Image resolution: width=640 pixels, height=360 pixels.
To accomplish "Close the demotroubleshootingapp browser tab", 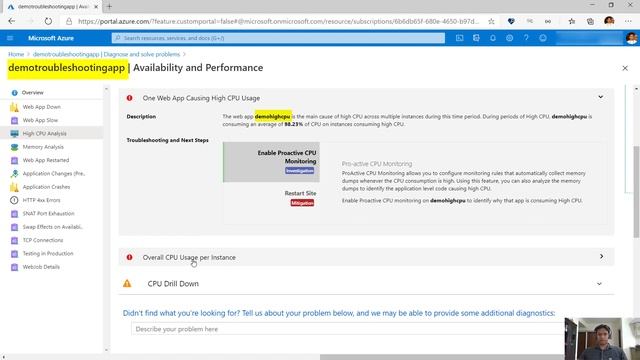I will pyautogui.click(x=96, y=7).
